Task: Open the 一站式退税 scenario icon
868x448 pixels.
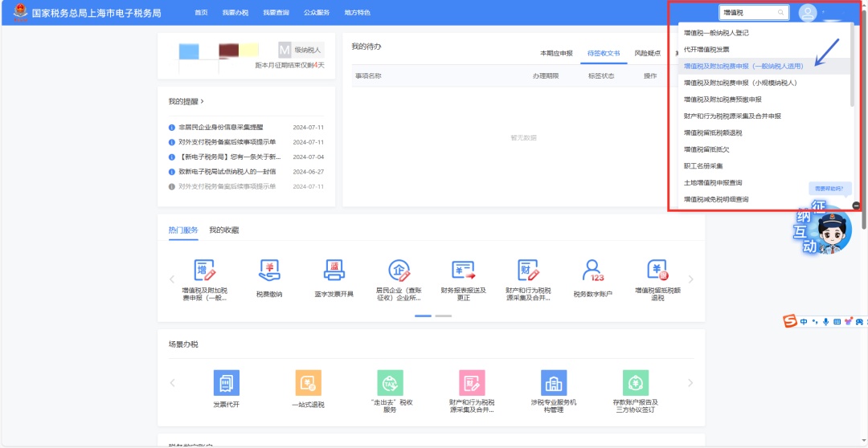Action: (309, 383)
